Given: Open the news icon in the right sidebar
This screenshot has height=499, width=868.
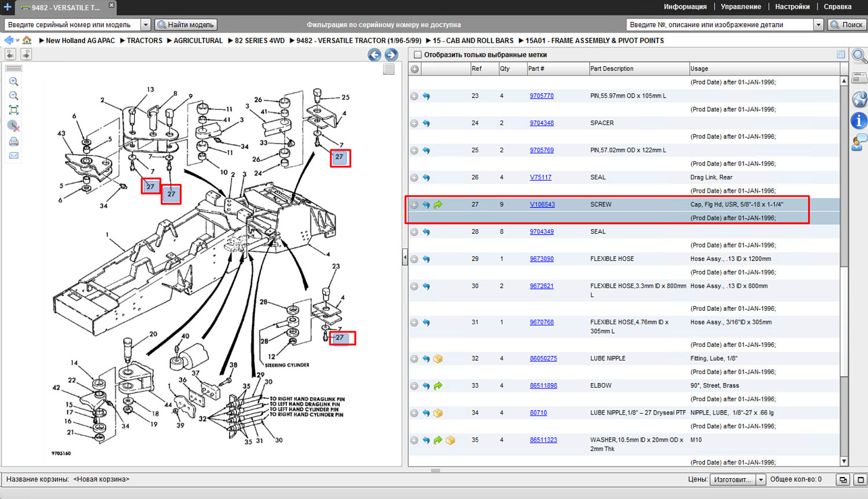Looking at the screenshot, I should click(859, 78).
